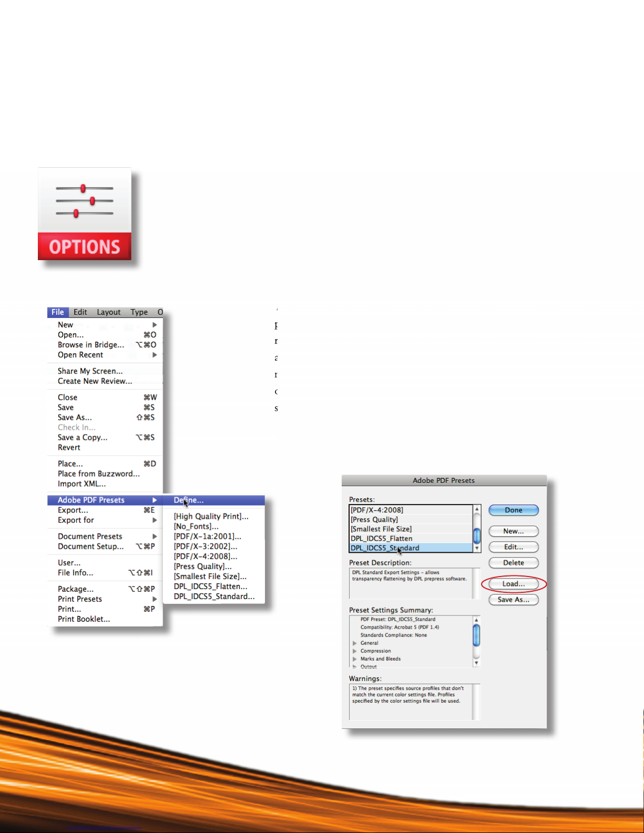The height and width of the screenshot is (833, 644).
Task: Click Define... in the PDF Presets submenu
Action: point(214,500)
